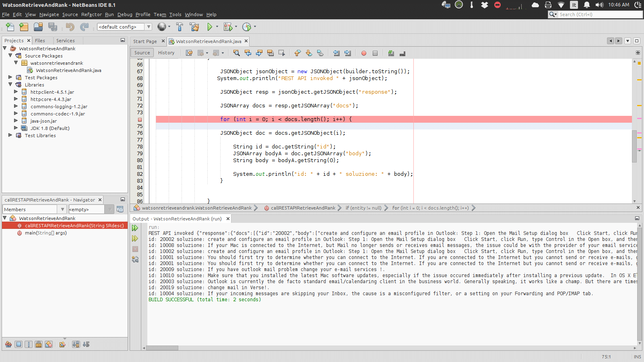Switch to the Files tab
Screen dimensions: 644x362
40,41
